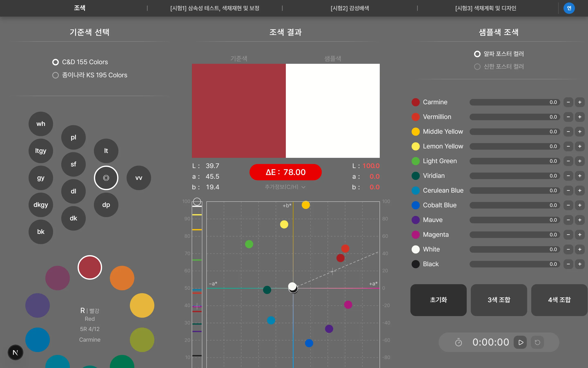The image size is (588, 368).
Task: Click the selected double-circle tone button
Action: pos(106,178)
